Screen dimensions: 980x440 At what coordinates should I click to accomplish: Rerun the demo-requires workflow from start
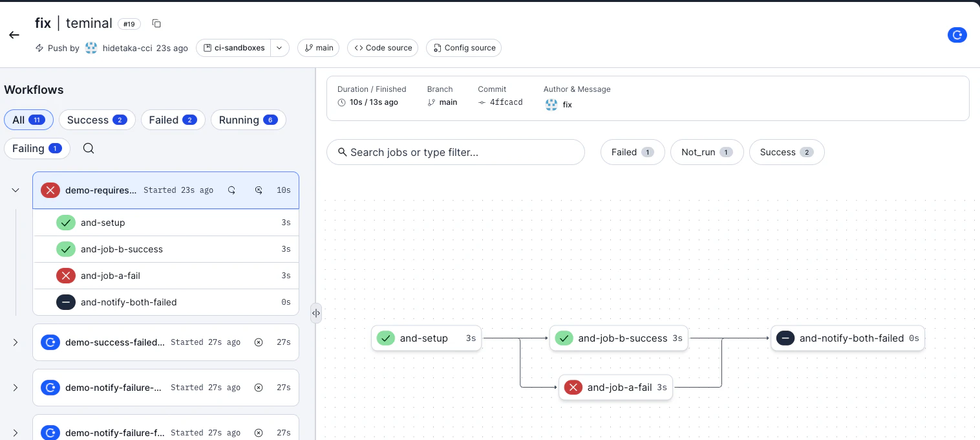point(231,190)
